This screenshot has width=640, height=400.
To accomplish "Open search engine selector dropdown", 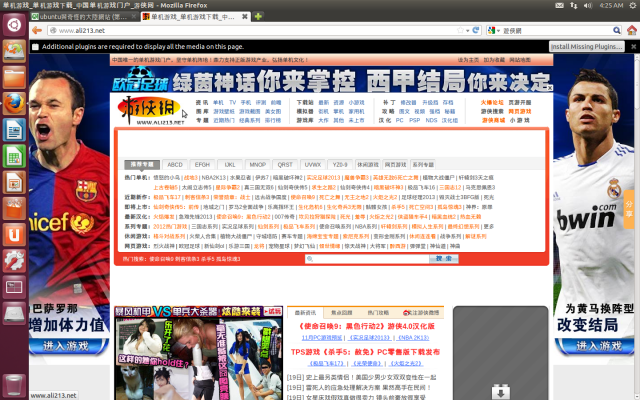I will tap(494, 31).
